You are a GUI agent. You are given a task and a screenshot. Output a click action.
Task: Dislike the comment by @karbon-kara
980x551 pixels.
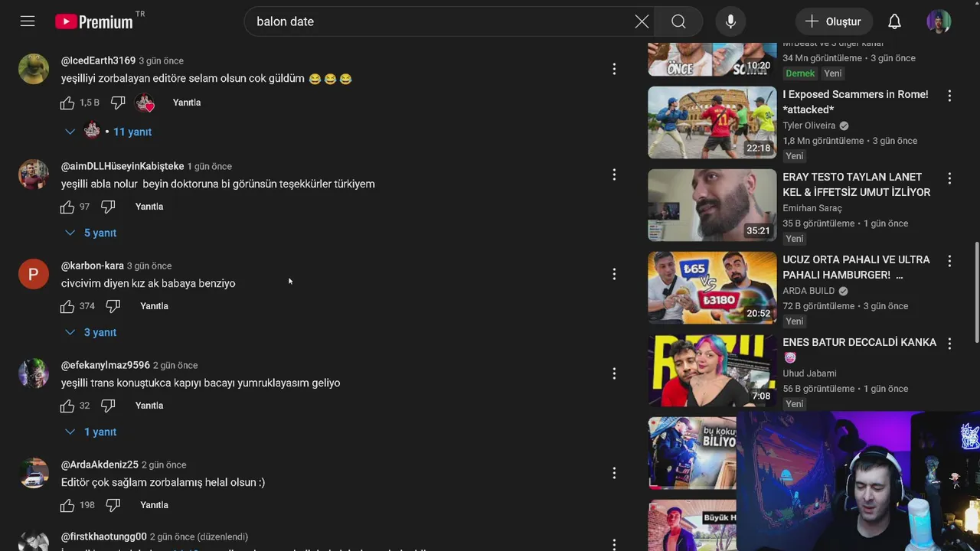pos(113,306)
